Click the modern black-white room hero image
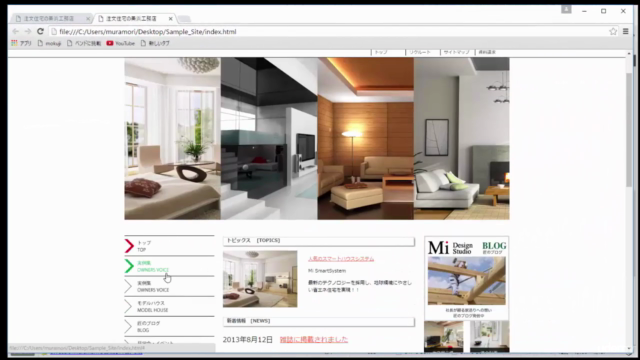The height and width of the screenshot is (360, 640). pos(269,138)
